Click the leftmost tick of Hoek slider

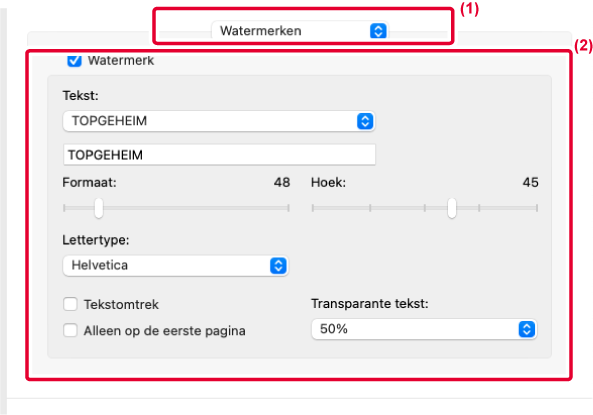[x=313, y=208]
